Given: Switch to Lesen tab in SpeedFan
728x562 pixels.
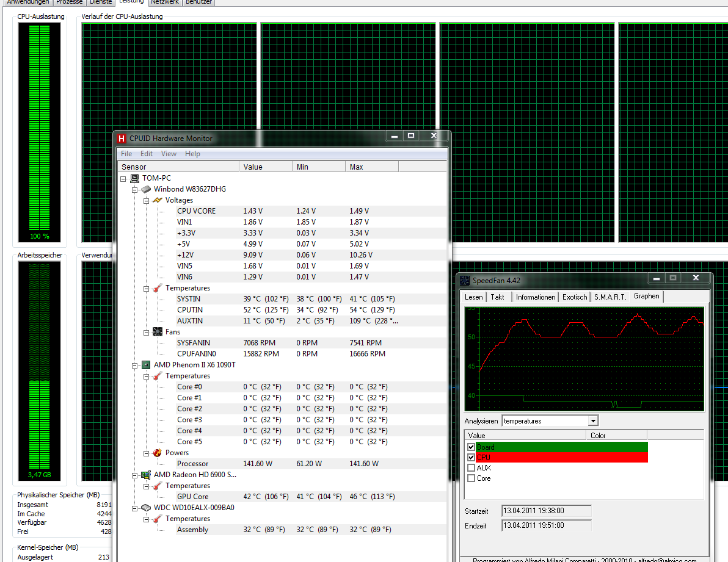Looking at the screenshot, I should click(473, 297).
